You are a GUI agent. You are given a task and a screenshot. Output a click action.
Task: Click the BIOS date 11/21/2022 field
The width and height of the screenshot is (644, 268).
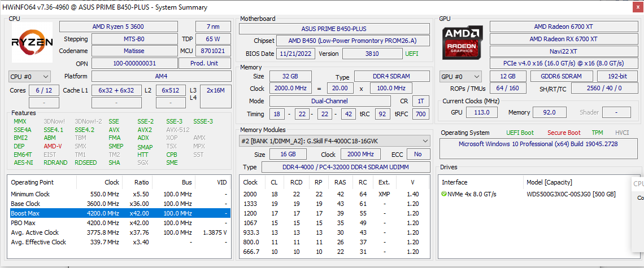pos(295,54)
